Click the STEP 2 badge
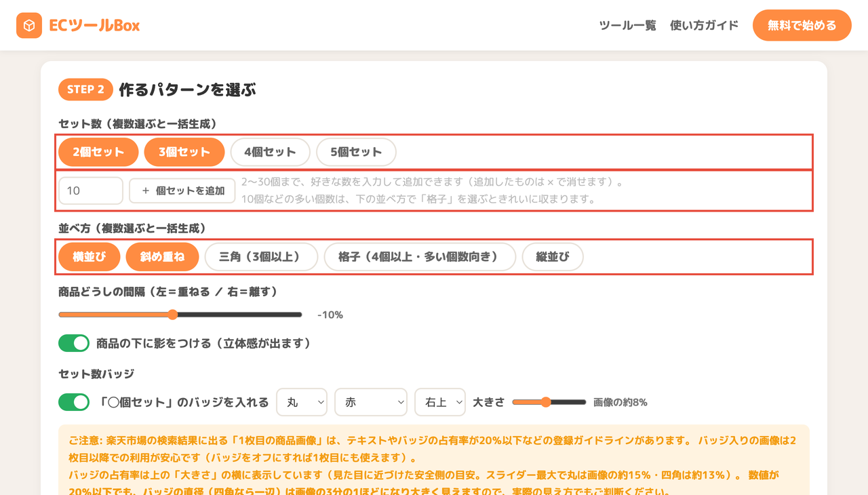 [85, 90]
